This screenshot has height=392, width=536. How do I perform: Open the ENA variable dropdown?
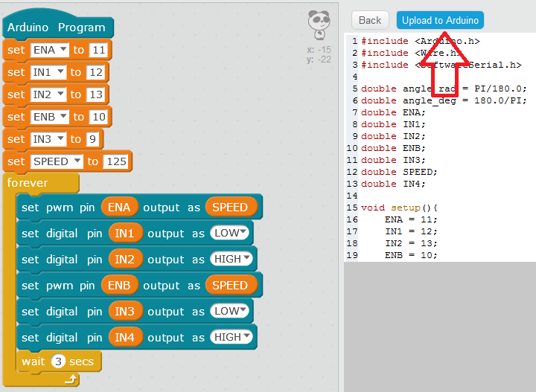[50, 50]
